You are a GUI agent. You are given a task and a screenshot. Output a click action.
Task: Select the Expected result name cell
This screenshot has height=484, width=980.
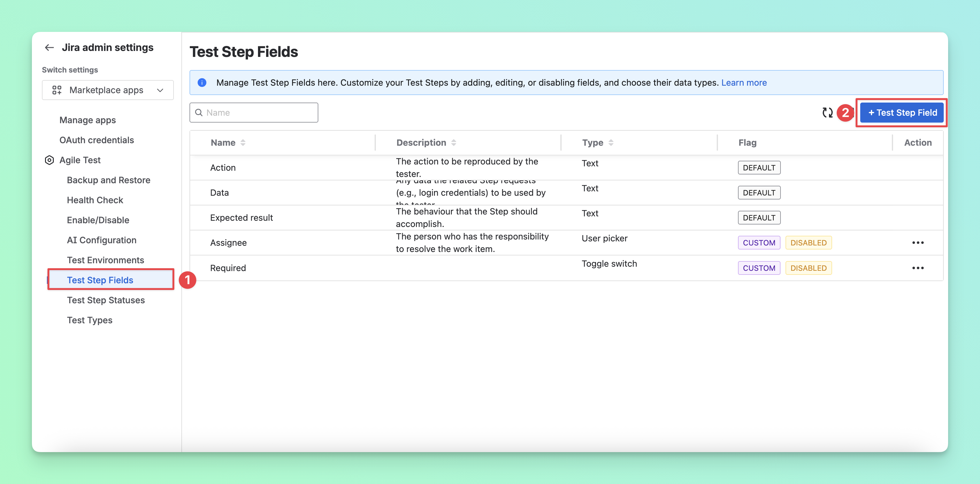[x=242, y=218]
